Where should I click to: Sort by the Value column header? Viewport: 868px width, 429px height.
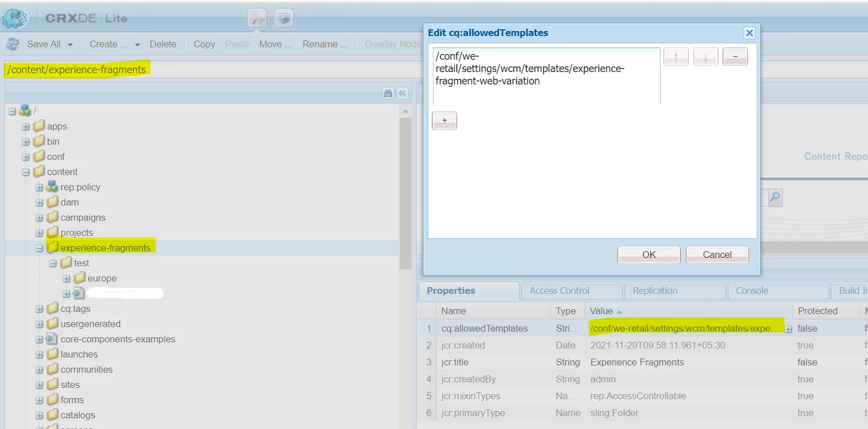(689, 311)
